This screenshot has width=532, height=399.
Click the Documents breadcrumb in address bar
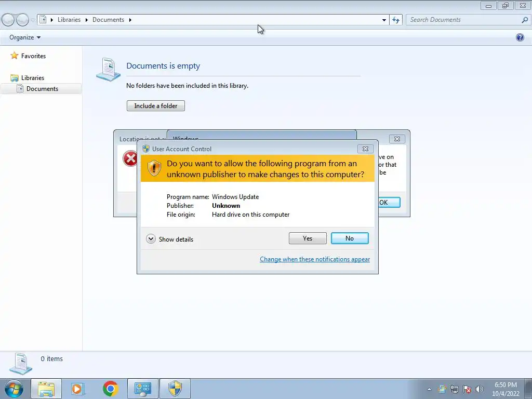pos(108,20)
